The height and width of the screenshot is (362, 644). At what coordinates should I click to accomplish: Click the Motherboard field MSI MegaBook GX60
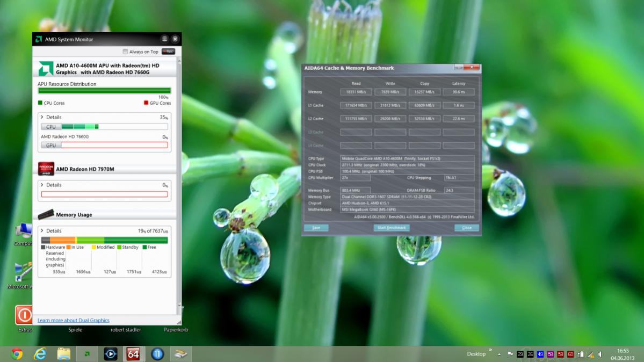[407, 209]
